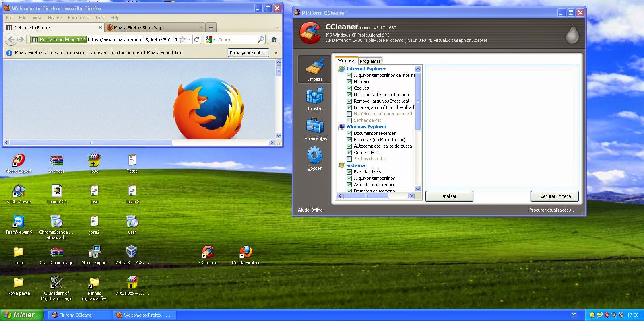Viewport: 644px width, 321px height.
Task: Enable Histórico de autopreenchimento checkbox
Action: point(349,114)
